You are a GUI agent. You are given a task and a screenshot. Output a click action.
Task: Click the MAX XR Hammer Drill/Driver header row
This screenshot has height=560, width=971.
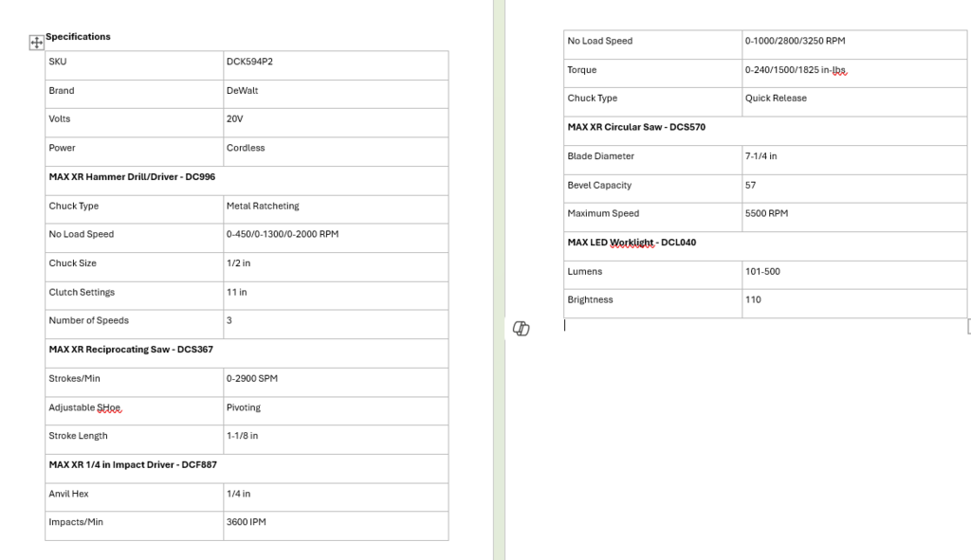click(x=132, y=177)
